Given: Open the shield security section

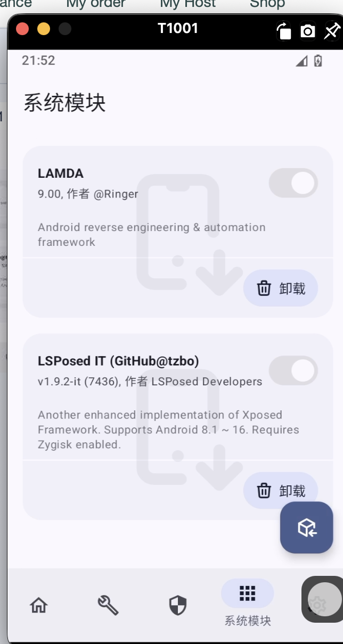Looking at the screenshot, I should pos(177,605).
